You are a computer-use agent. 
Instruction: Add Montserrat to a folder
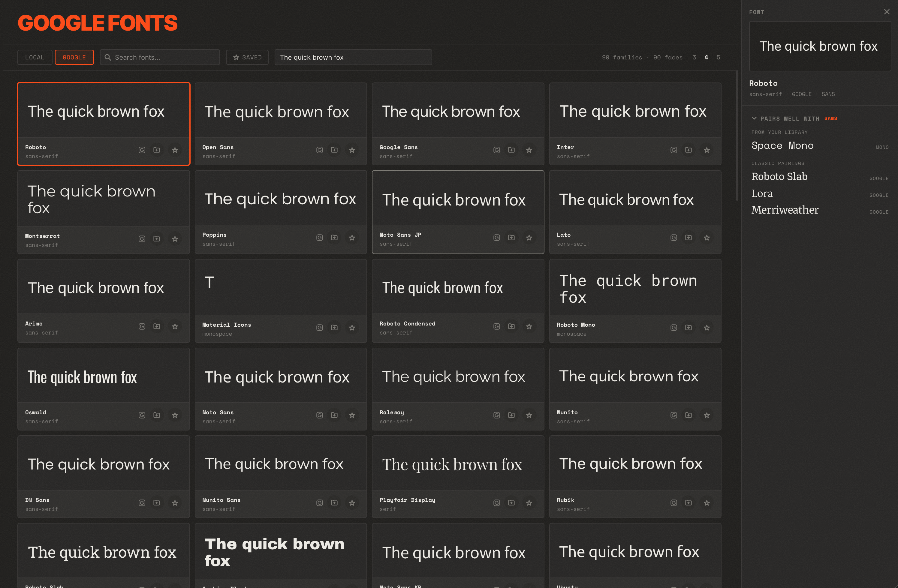pyautogui.click(x=157, y=239)
